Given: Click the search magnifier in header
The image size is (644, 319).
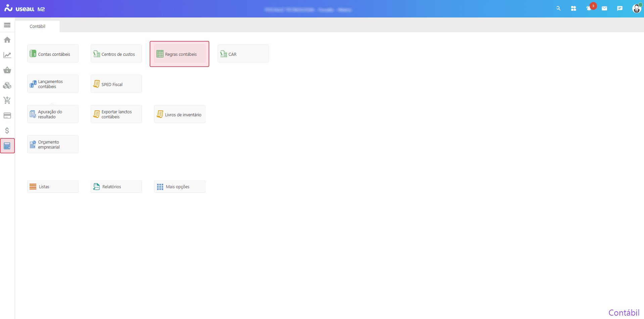Looking at the screenshot, I should click(558, 8).
